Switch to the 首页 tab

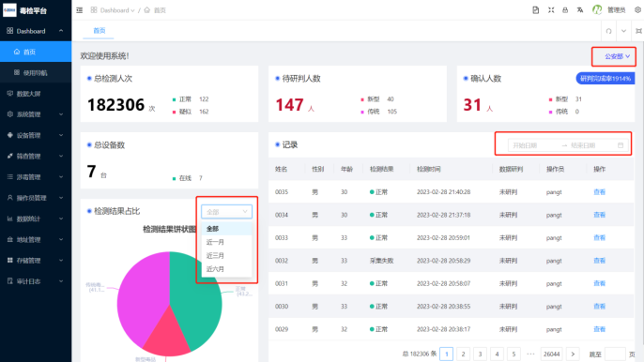(x=99, y=30)
